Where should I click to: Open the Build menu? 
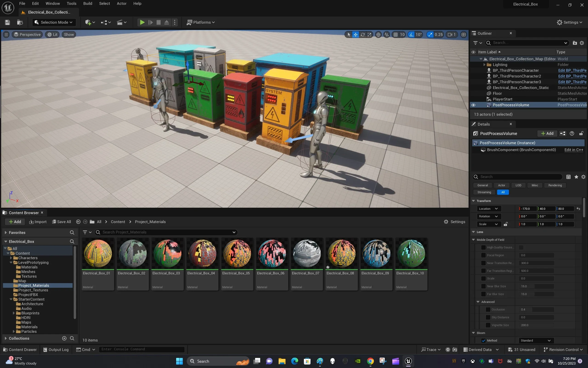88,4
